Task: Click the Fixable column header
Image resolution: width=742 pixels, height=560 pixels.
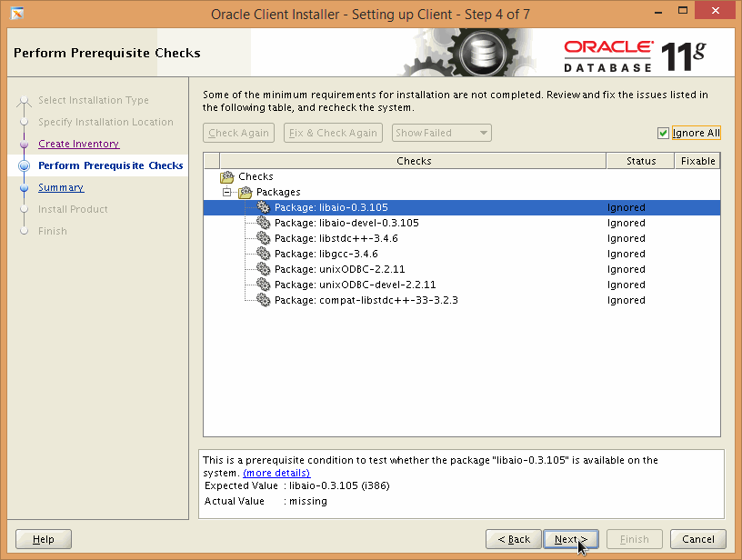Action: point(697,161)
